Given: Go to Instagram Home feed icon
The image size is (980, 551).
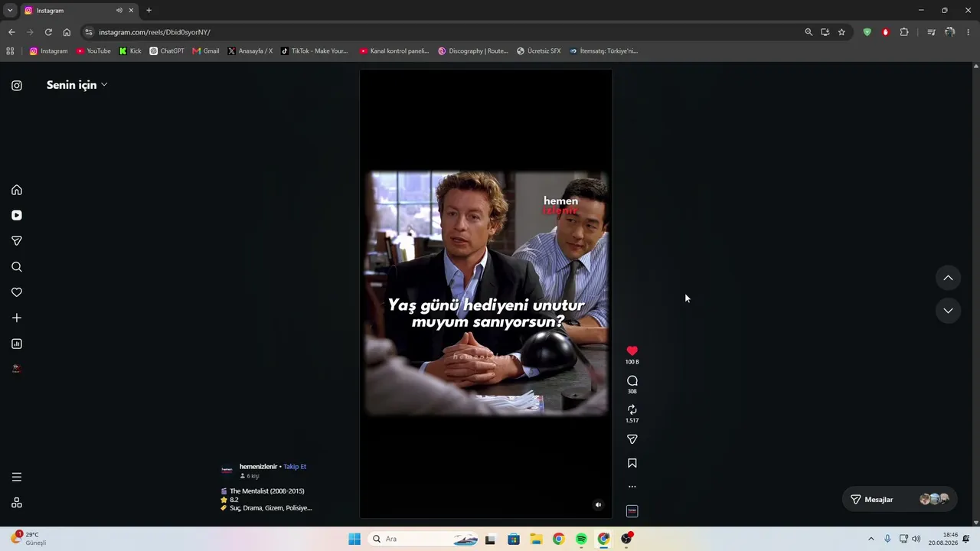Looking at the screenshot, I should (x=17, y=190).
